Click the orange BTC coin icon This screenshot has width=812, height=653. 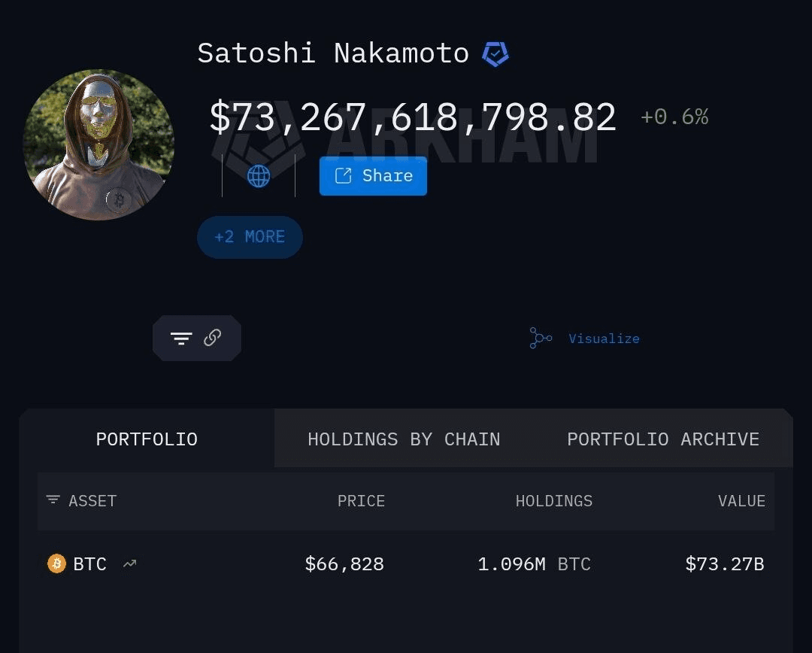click(x=56, y=563)
